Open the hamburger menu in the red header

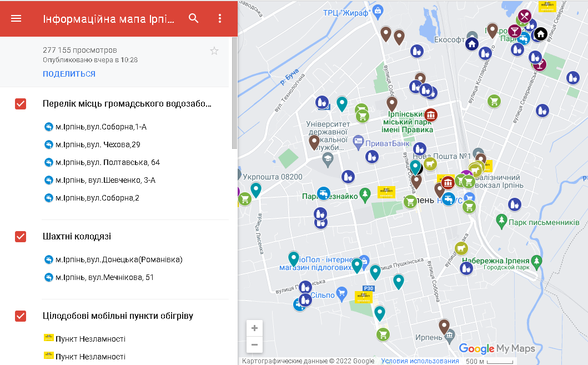[x=16, y=18]
